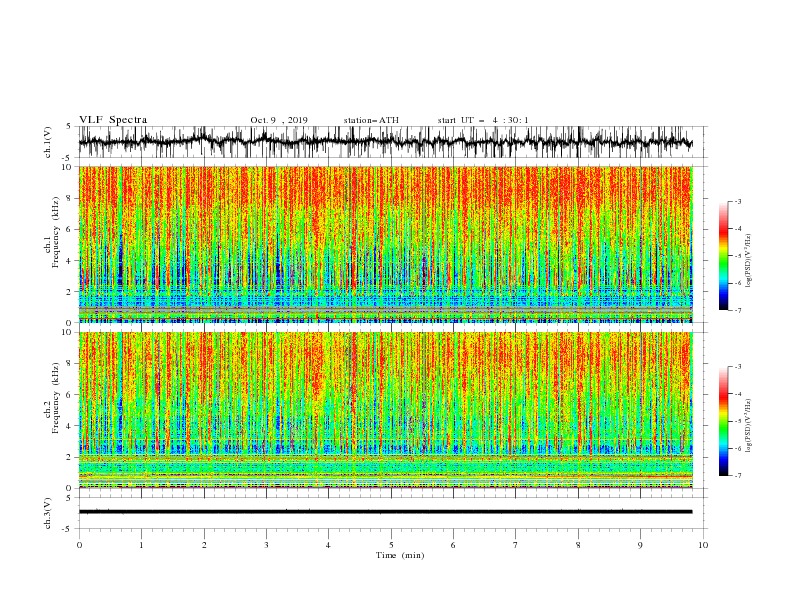Screen dimensions: 792x612
Task: Select the date text "Oct. 9 , 2019"
Action: tap(279, 120)
